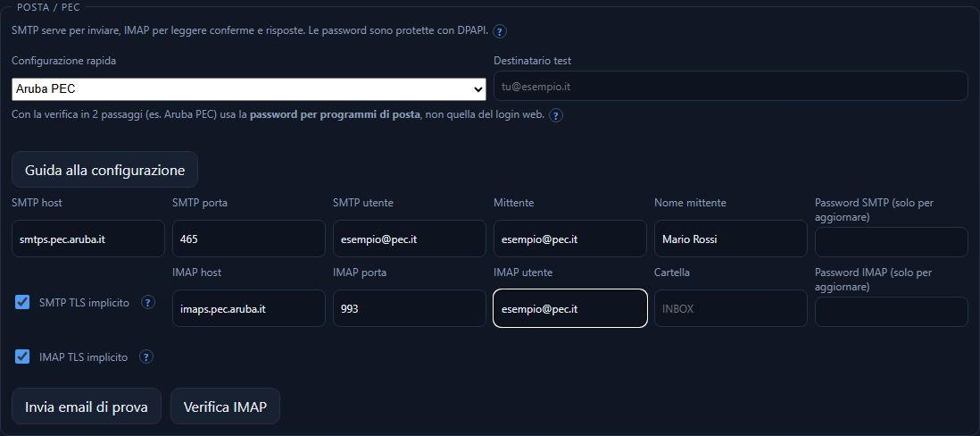Focus the Password IMAP field
Screen dimensions: 980x436
[892, 312]
